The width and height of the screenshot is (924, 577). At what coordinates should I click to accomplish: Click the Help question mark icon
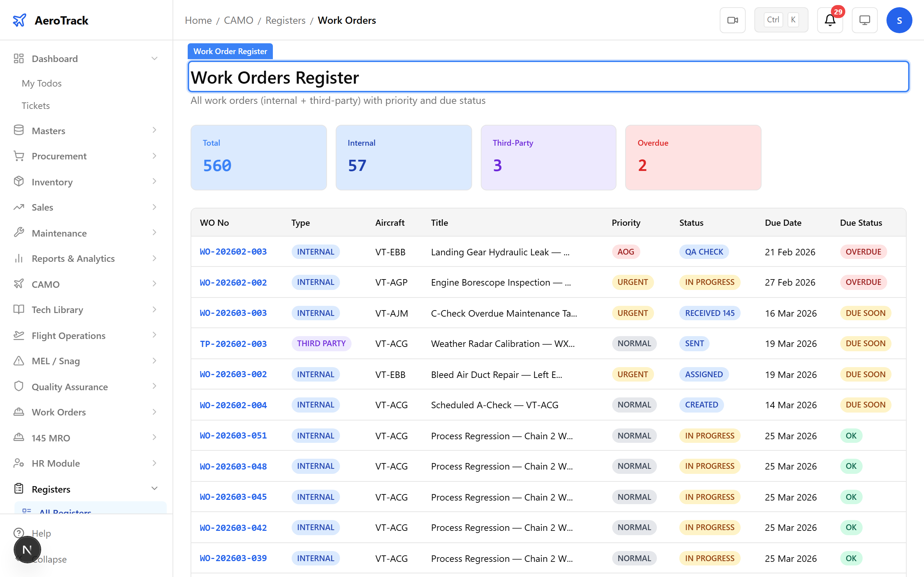click(19, 533)
